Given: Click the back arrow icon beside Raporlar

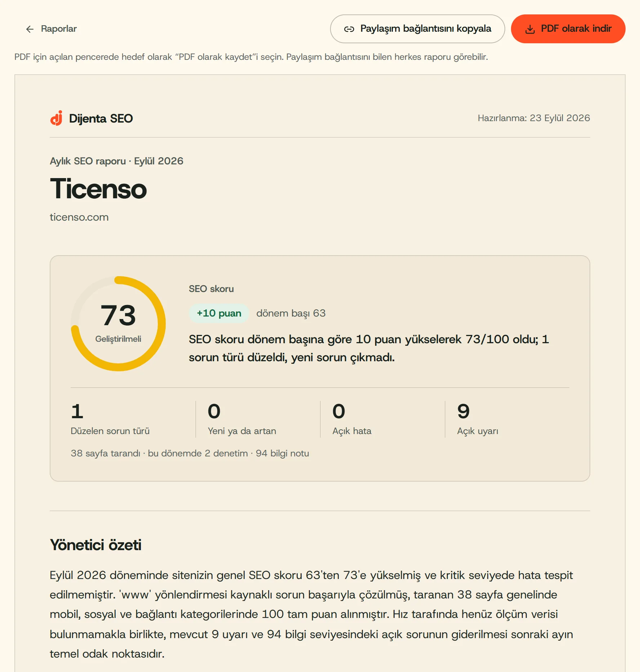Looking at the screenshot, I should point(30,29).
